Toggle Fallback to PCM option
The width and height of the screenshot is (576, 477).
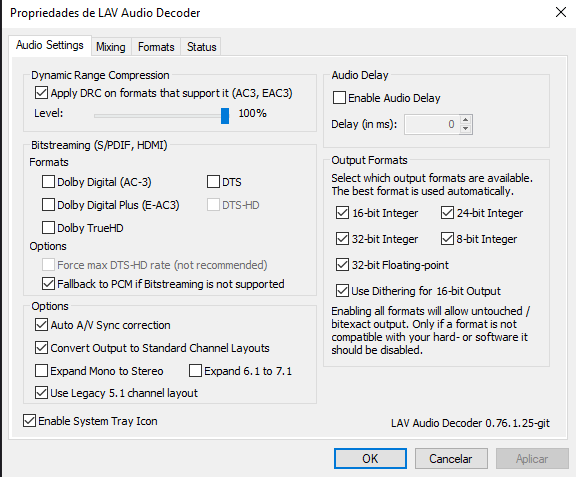48,284
